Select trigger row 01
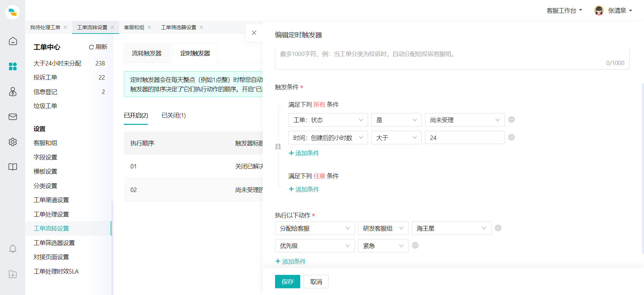The image size is (644, 295). (193, 166)
